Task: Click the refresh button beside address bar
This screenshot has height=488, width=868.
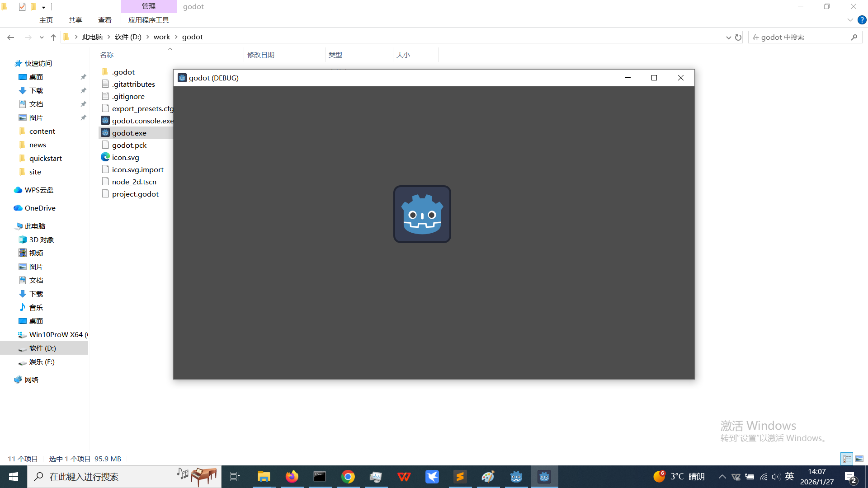Action: (738, 37)
